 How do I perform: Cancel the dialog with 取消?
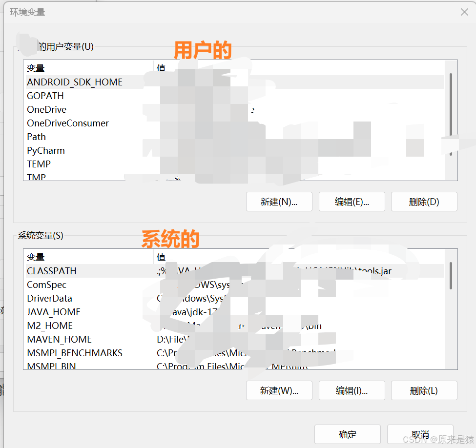point(420,434)
